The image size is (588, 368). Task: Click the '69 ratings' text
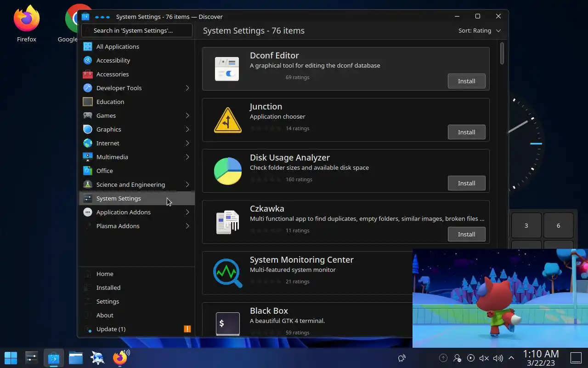(x=298, y=77)
